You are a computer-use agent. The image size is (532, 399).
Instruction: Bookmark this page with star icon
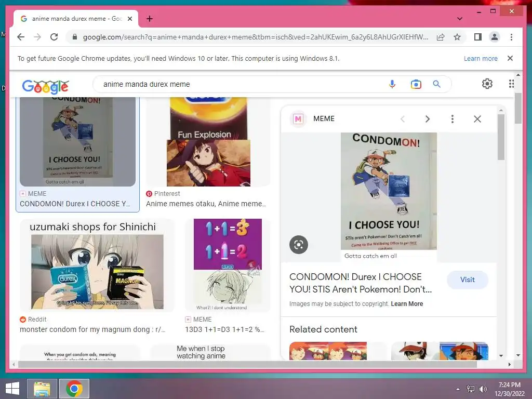click(457, 37)
